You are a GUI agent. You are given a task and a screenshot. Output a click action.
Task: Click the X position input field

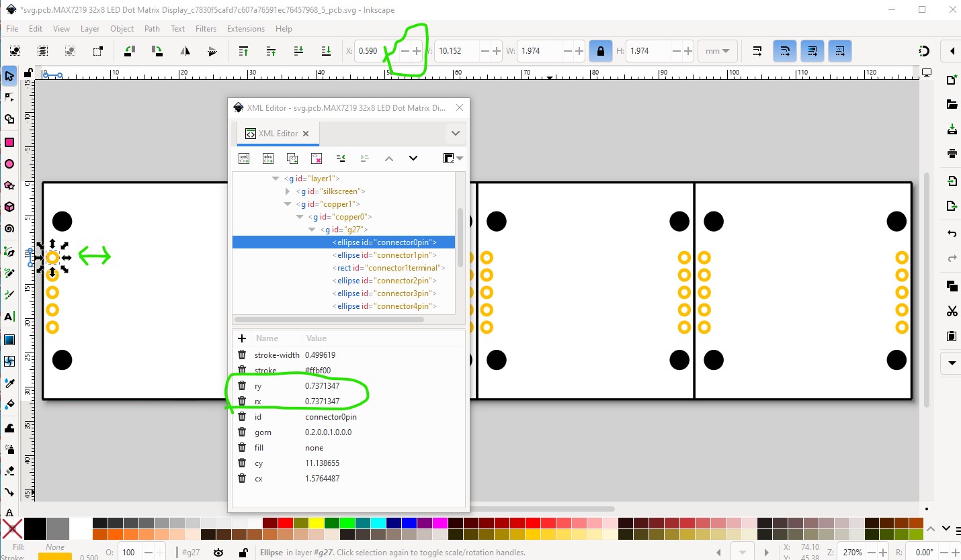click(369, 51)
